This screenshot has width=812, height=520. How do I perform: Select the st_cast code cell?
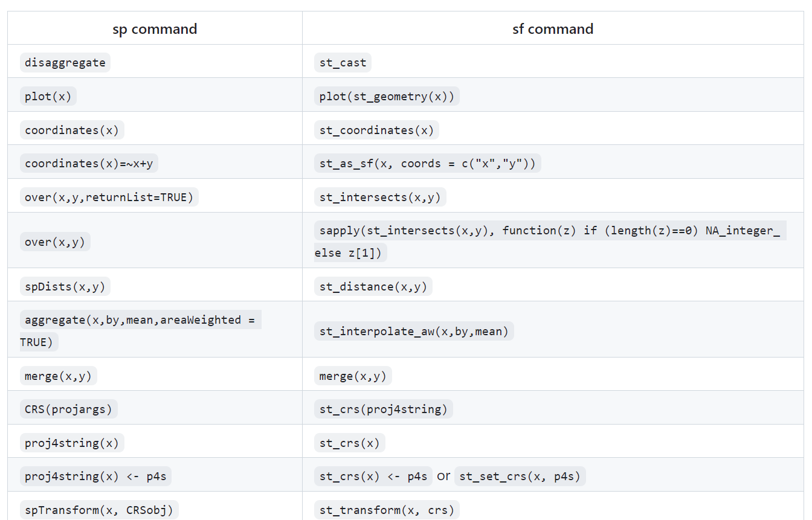[x=343, y=63]
